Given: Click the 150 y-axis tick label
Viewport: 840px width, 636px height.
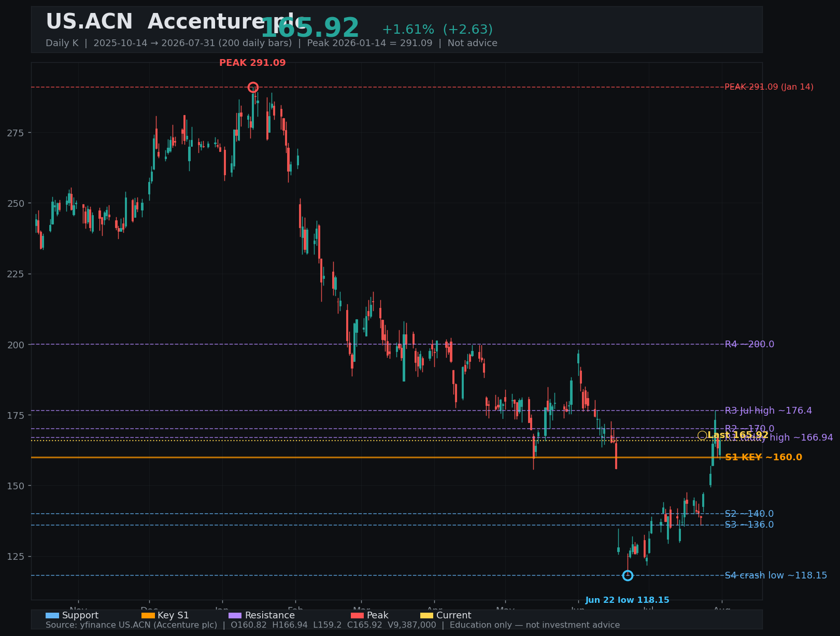Looking at the screenshot, I should pos(16,486).
